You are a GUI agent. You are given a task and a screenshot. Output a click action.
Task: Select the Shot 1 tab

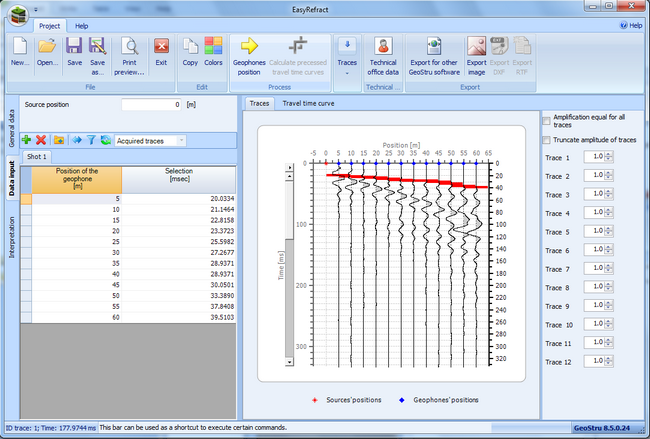coord(36,157)
